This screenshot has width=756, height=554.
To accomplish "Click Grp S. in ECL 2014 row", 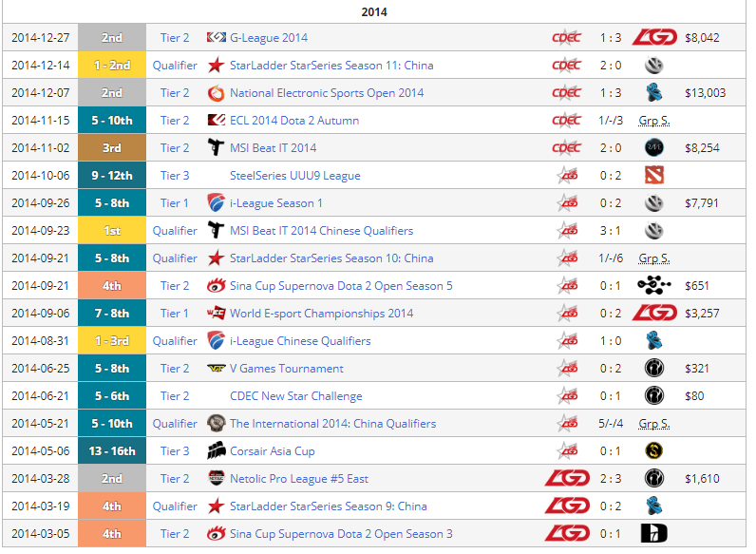I will 653,121.
